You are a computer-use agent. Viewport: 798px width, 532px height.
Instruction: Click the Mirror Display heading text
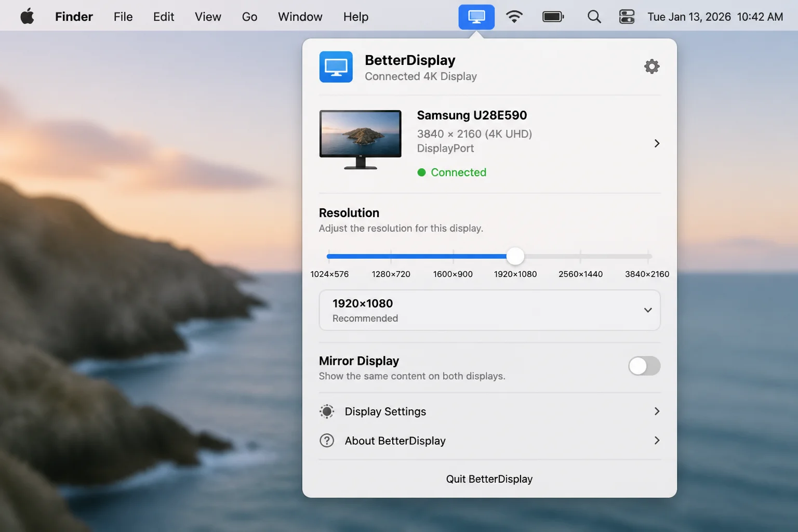click(x=359, y=361)
